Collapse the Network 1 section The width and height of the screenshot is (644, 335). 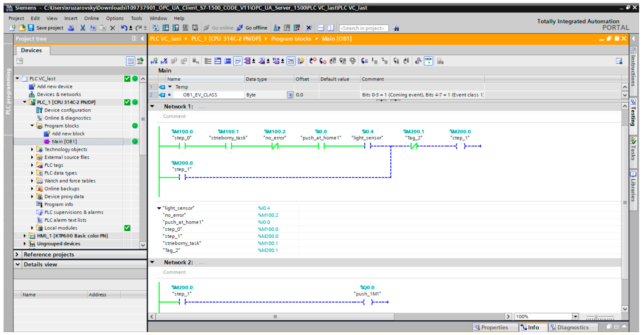click(x=152, y=106)
